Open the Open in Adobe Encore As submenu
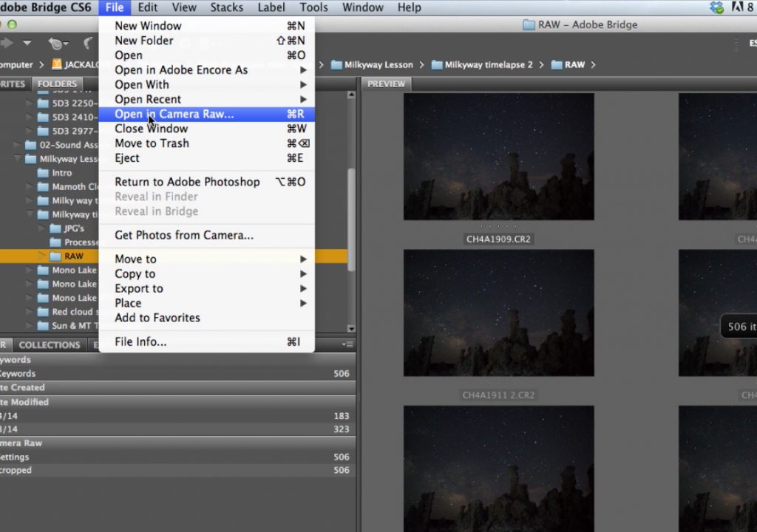The height and width of the screenshot is (532, 757). pyautogui.click(x=207, y=70)
